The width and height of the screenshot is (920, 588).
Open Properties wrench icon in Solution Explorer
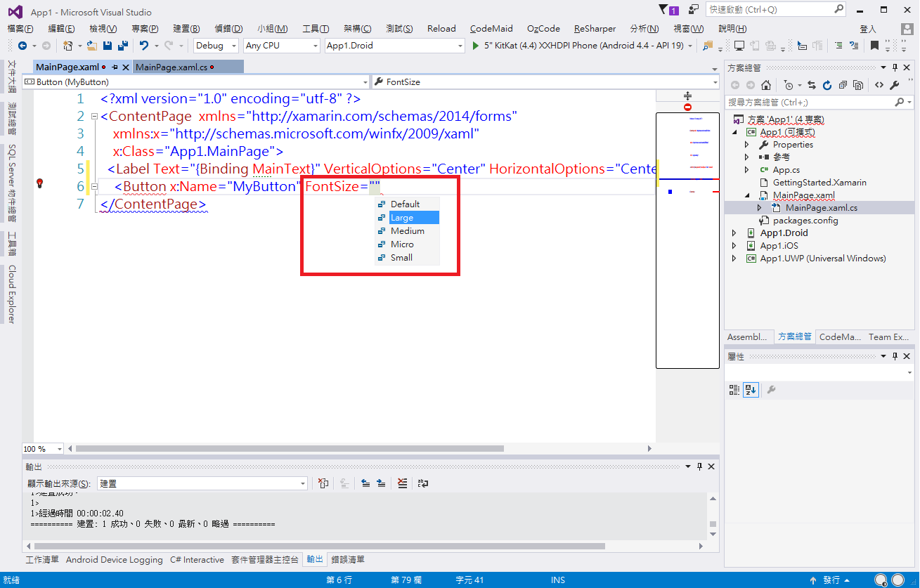pyautogui.click(x=895, y=85)
